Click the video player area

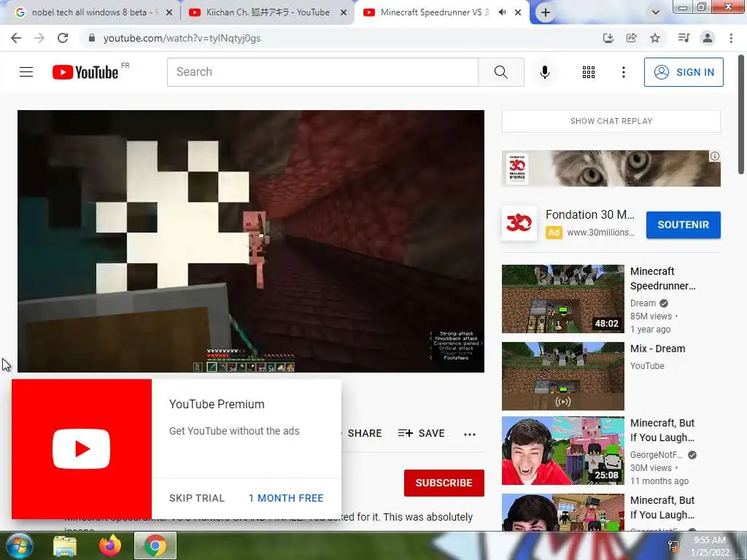tap(251, 241)
